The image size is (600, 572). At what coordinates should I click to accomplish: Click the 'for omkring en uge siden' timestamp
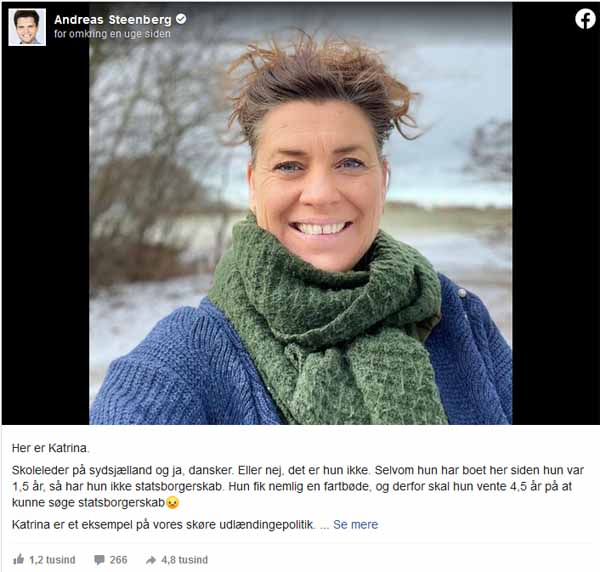pyautogui.click(x=112, y=34)
